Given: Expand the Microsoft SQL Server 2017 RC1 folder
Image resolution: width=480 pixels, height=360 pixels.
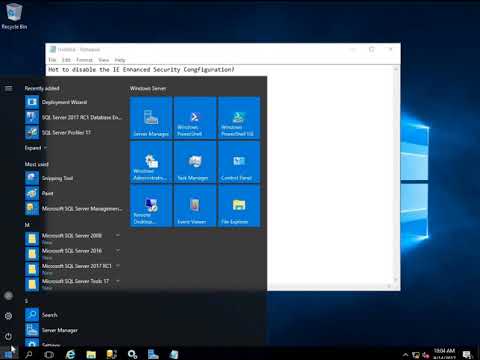Looking at the screenshot, I should (74, 269).
